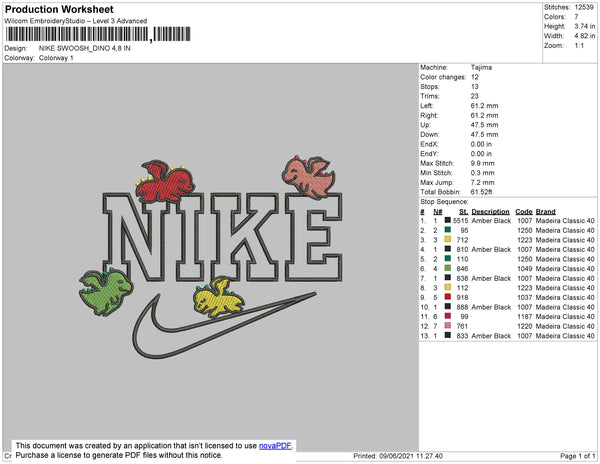Click the 'Page 1 of 1' footer text

click(577, 456)
